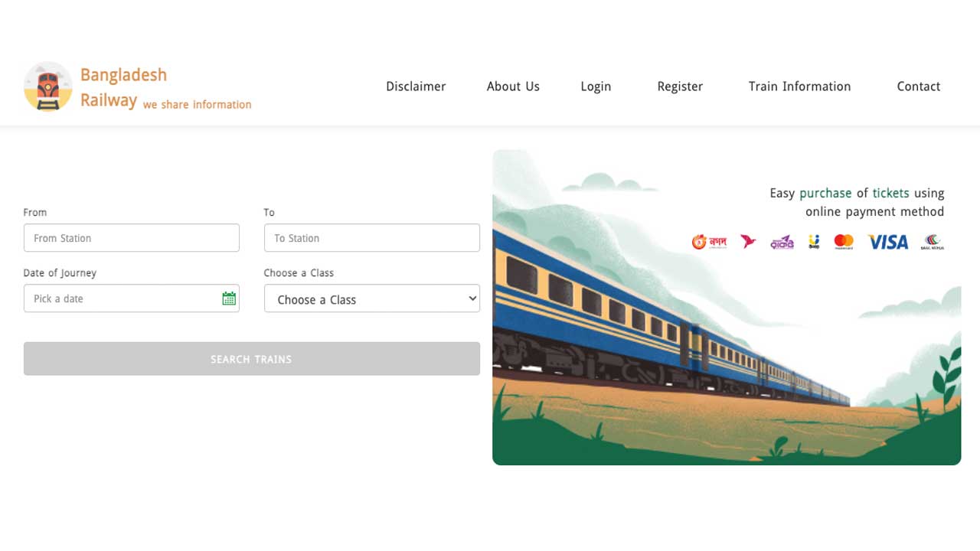Navigate to the Contact page
This screenshot has height=551, width=980.
coord(918,86)
